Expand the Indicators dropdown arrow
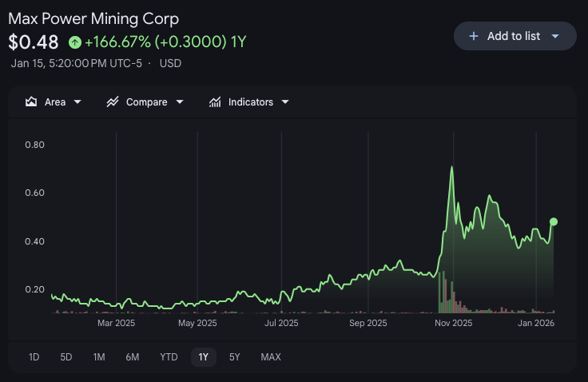The height and width of the screenshot is (382, 588). pos(285,101)
